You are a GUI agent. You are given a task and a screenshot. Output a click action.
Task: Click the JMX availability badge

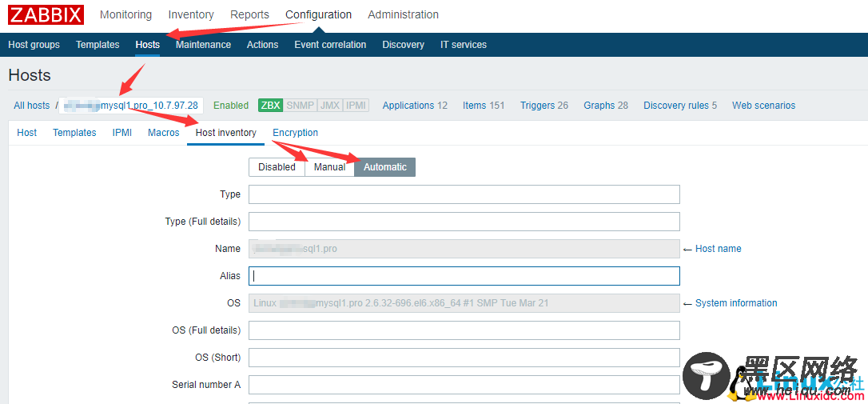point(330,106)
